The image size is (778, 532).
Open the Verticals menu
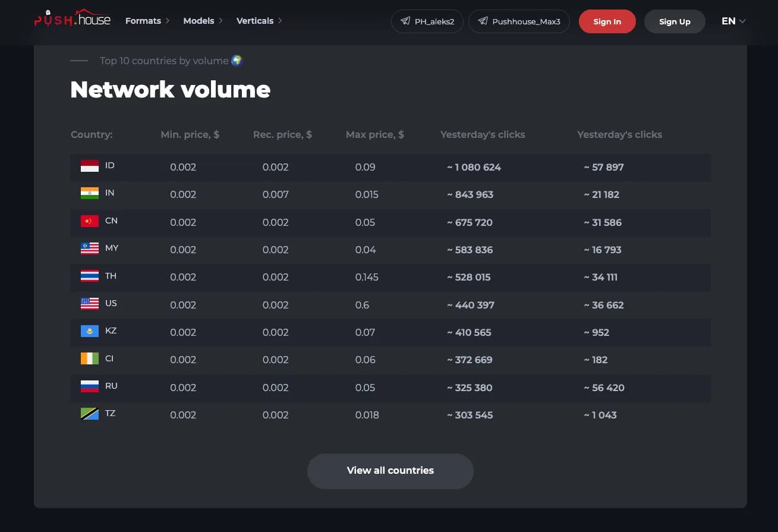(x=259, y=21)
